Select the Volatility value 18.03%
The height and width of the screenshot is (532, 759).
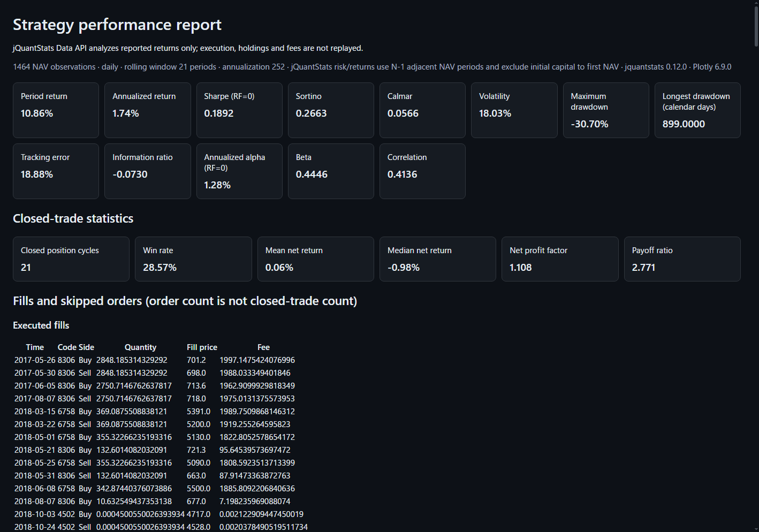pyautogui.click(x=495, y=113)
